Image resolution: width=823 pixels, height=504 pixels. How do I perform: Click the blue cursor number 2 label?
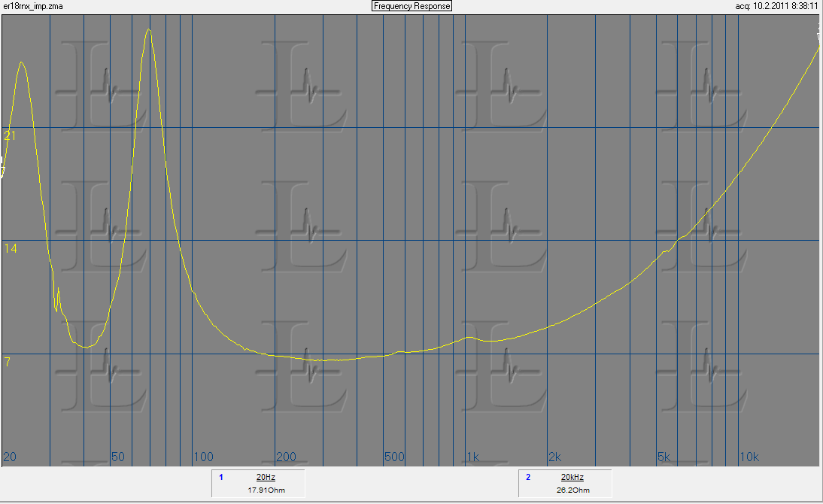[528, 477]
